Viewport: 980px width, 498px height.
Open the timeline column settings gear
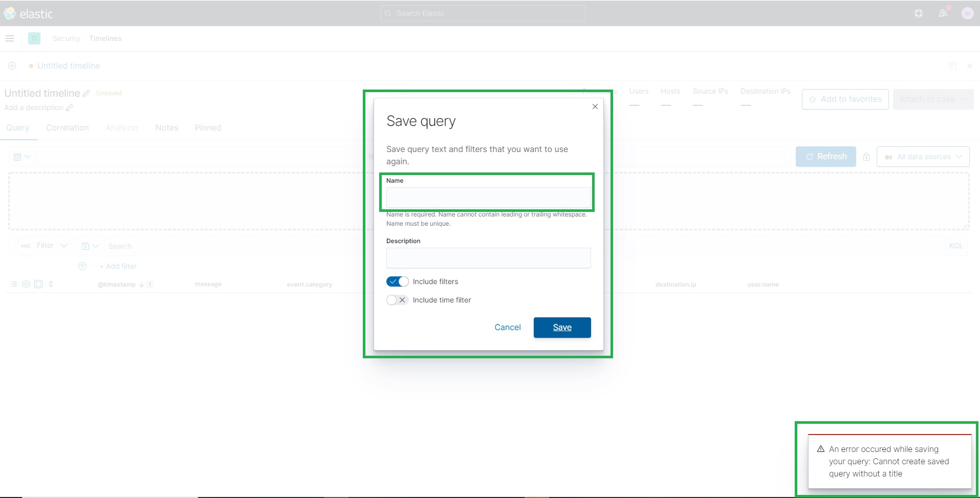tap(26, 284)
